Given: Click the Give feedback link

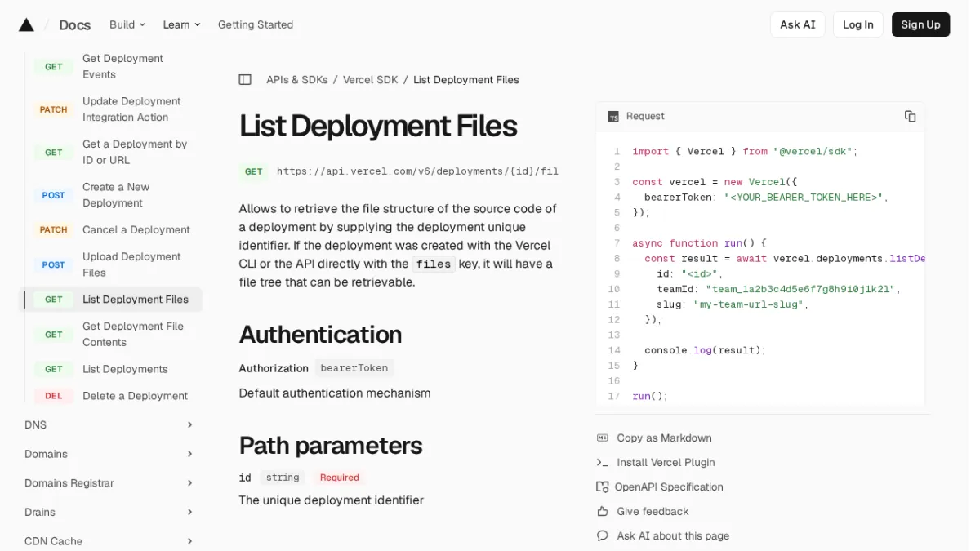Looking at the screenshot, I should (653, 512).
